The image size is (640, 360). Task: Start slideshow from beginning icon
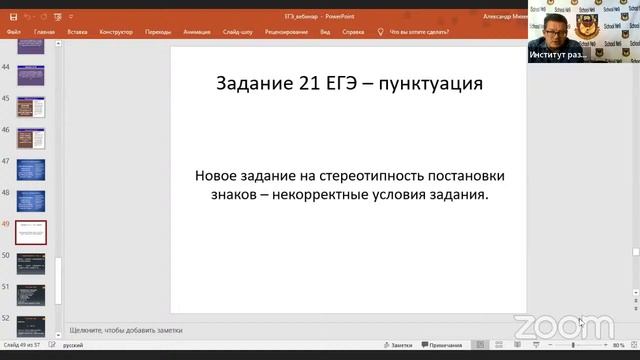[x=58, y=17]
